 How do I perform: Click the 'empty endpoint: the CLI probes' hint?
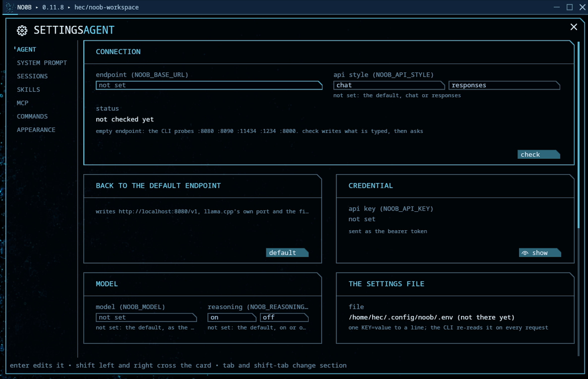(x=259, y=131)
